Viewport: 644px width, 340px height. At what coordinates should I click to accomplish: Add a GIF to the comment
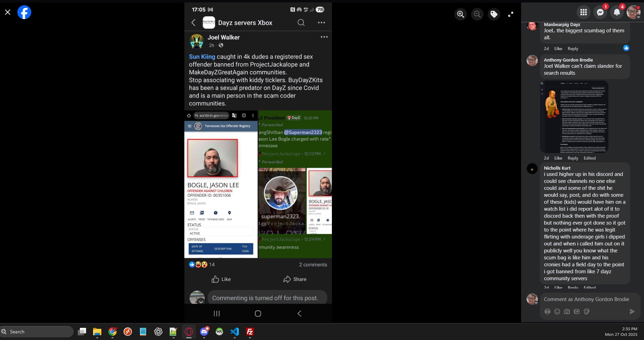point(577,311)
